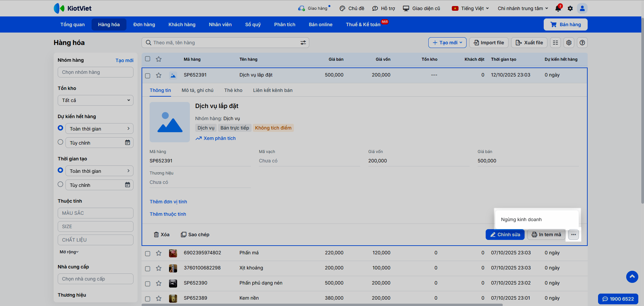644x306 pixels.
Task: Click the Chỉnh sửa button
Action: (x=505, y=235)
